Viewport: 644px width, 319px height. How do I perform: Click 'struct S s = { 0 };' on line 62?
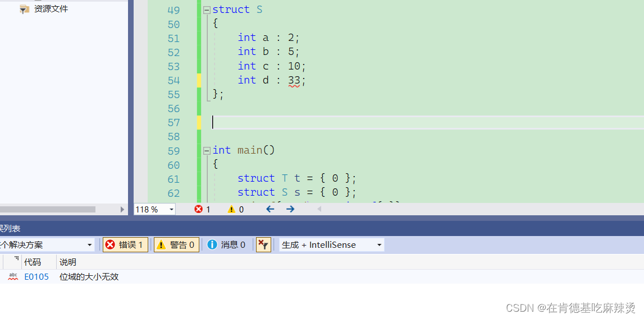(297, 192)
